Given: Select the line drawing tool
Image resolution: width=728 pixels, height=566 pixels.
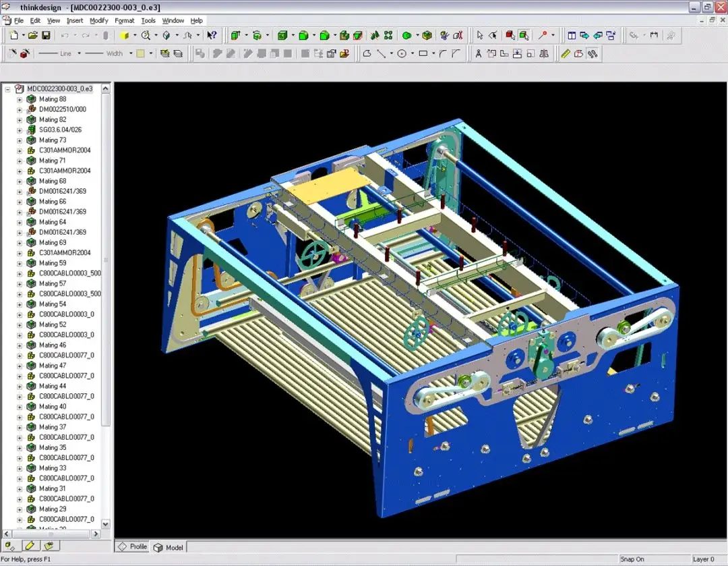Looking at the screenshot, I should tap(381, 54).
